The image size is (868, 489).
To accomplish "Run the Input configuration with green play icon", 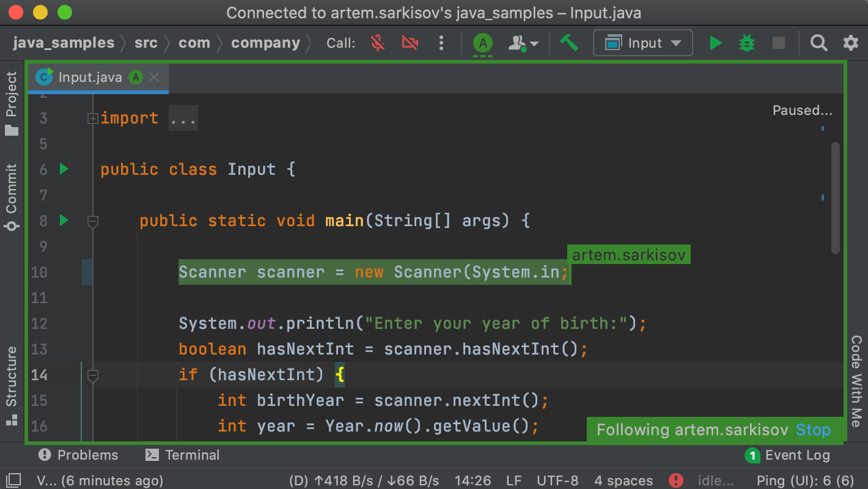I will pyautogui.click(x=715, y=43).
